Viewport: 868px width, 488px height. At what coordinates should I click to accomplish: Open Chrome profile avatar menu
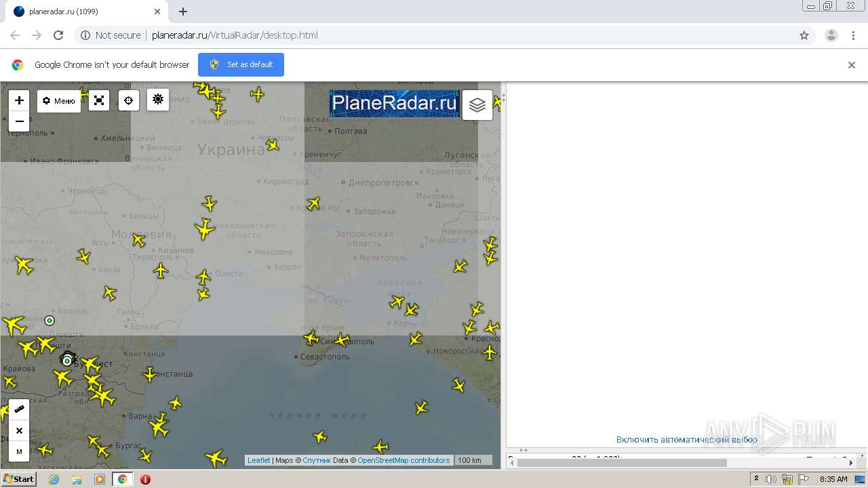point(831,35)
